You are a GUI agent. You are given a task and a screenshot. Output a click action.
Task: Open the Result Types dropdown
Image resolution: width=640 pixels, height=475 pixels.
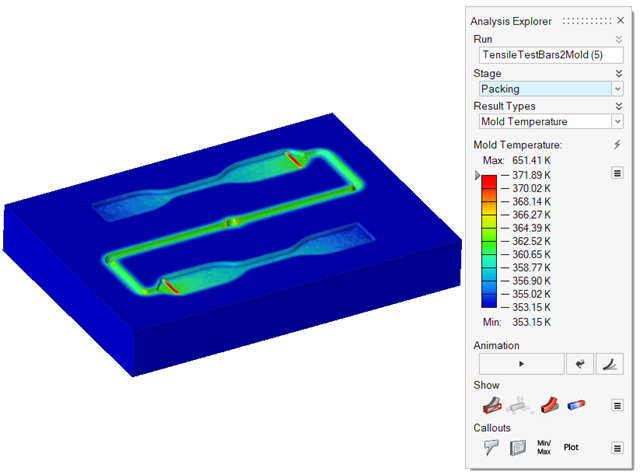click(550, 122)
